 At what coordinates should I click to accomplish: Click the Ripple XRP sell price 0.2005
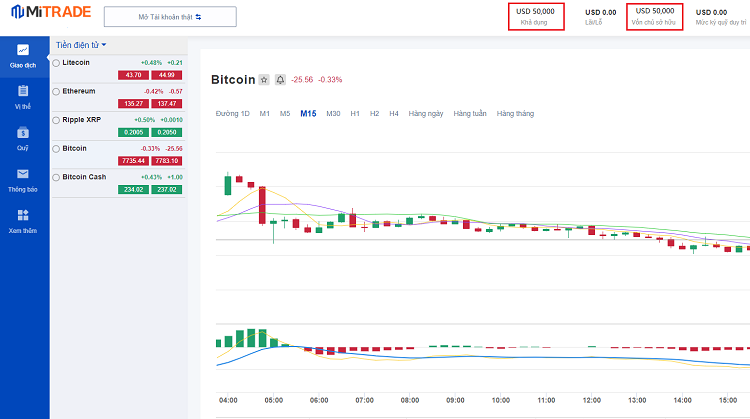(x=133, y=132)
